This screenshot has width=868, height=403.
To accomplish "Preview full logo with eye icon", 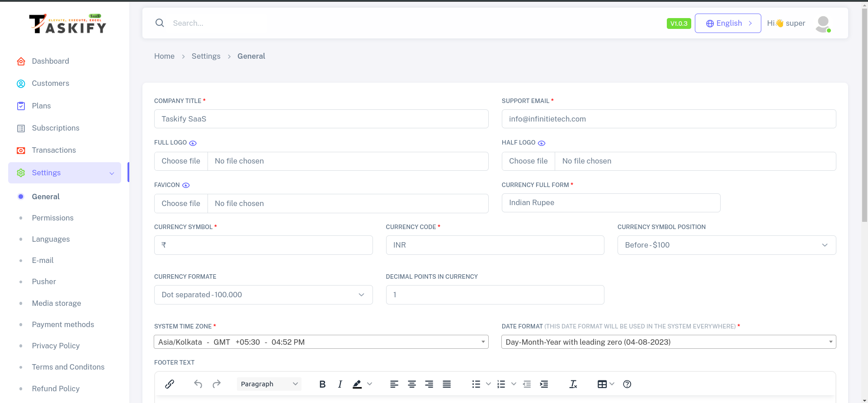I will (x=193, y=143).
